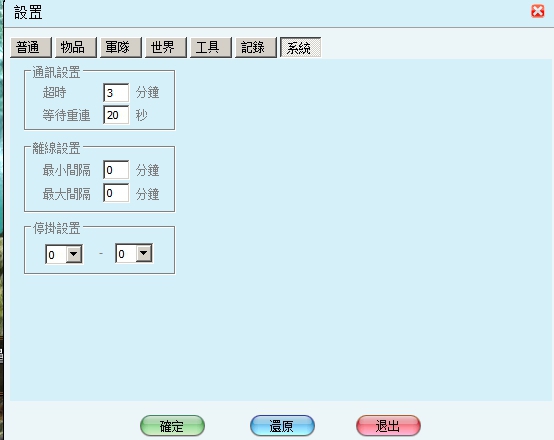Open the 物品 tab

[76, 47]
